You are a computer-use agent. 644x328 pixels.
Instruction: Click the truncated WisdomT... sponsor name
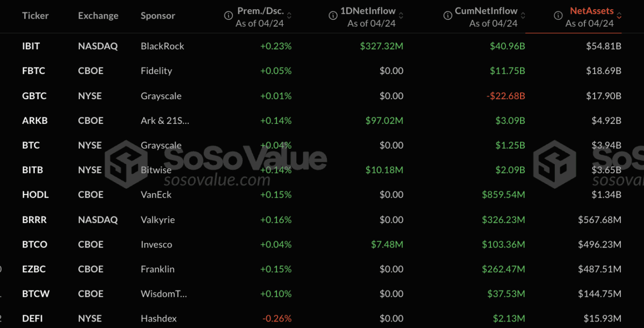pos(164,294)
